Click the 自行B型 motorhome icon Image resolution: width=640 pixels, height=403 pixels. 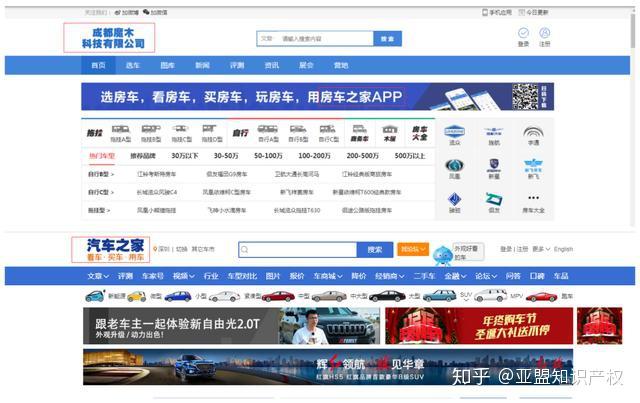coord(298,129)
